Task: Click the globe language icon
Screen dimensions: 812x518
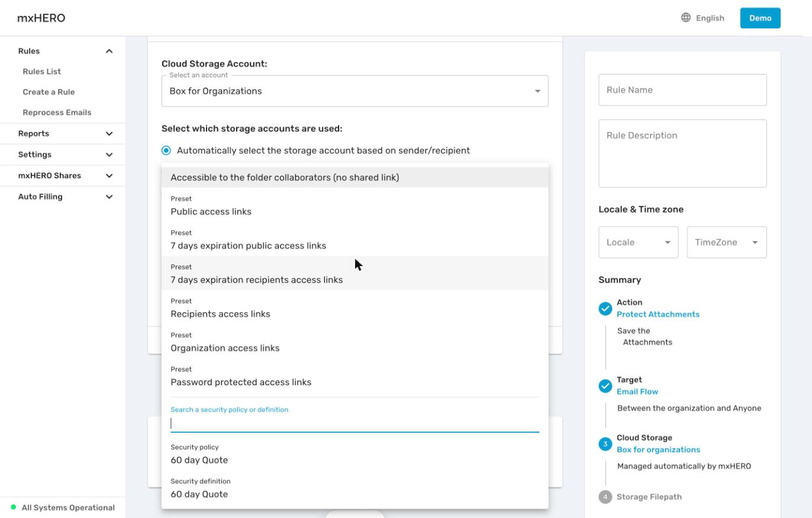Action: point(686,18)
